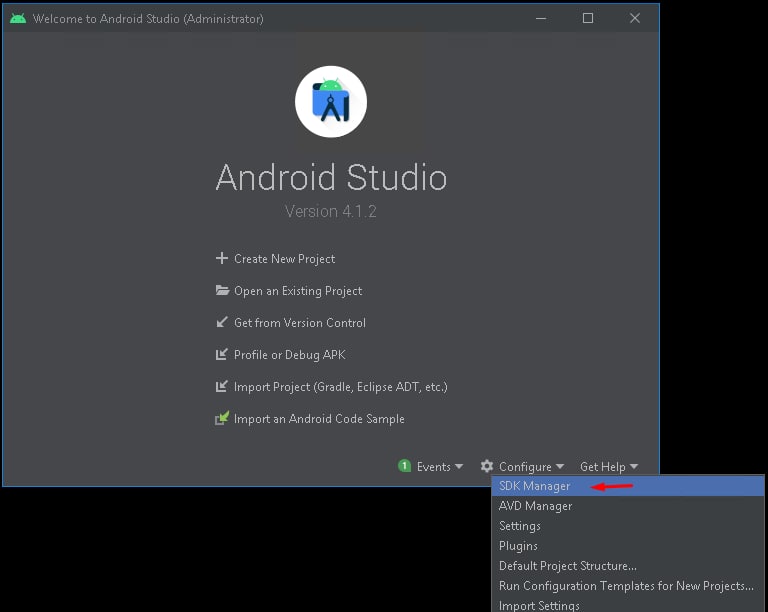
Task: Select Import an Android Code Sample
Action: pos(319,419)
